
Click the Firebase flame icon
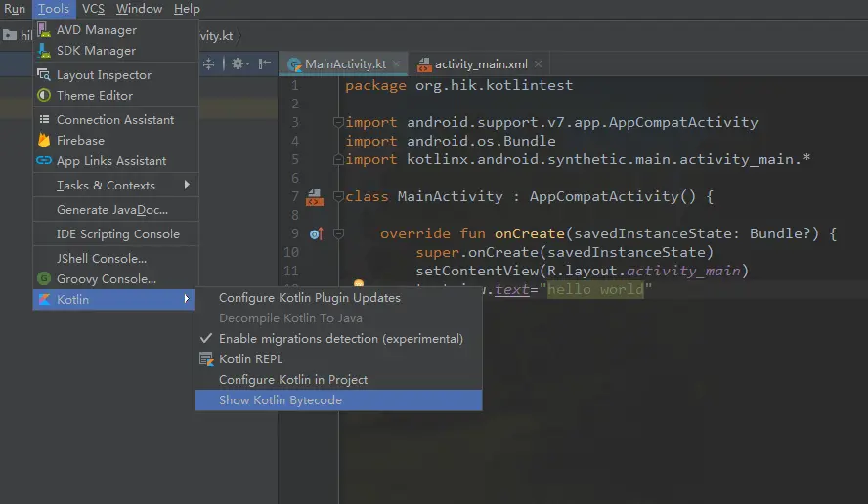[x=44, y=140]
